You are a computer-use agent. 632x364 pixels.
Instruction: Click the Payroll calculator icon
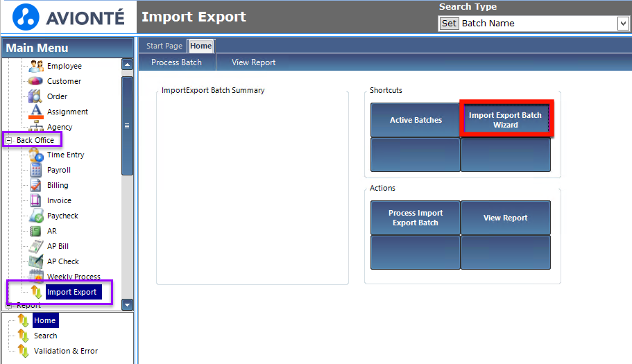click(x=36, y=170)
